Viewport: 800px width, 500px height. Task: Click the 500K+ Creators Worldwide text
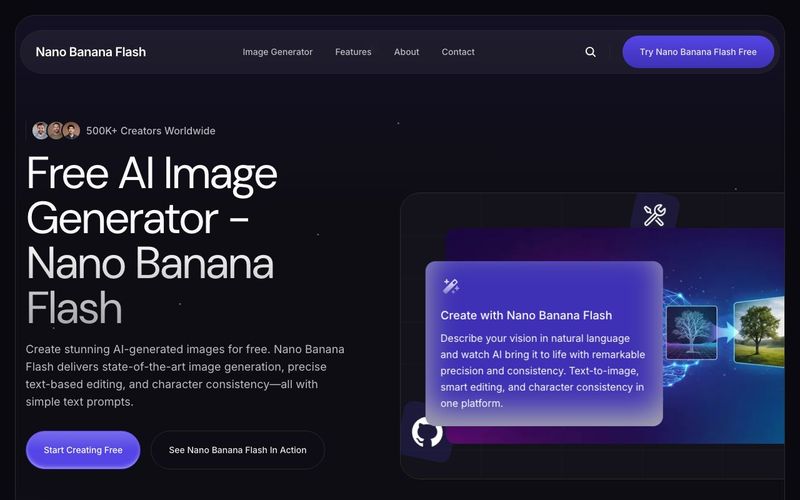pyautogui.click(x=151, y=131)
